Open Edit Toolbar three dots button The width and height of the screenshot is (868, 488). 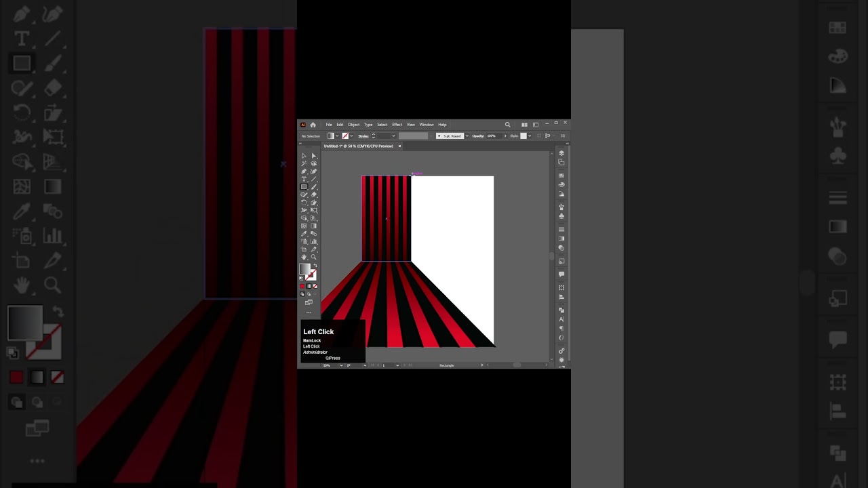[x=309, y=312]
